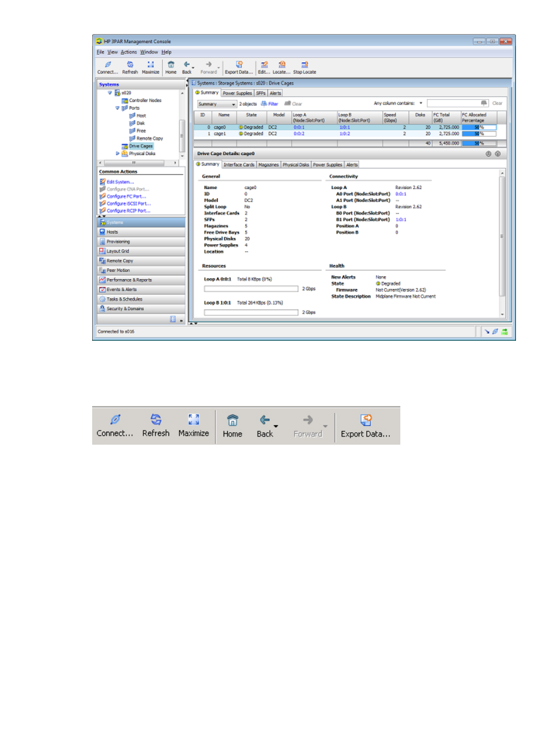Click the tree pane horizontal scrollbar
560x746 pixels.
click(x=139, y=163)
